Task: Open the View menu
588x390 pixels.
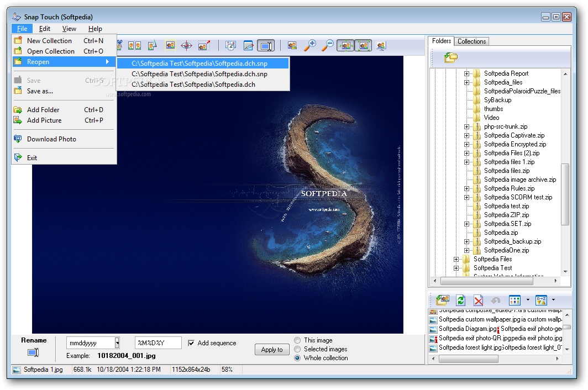Action: 69,29
